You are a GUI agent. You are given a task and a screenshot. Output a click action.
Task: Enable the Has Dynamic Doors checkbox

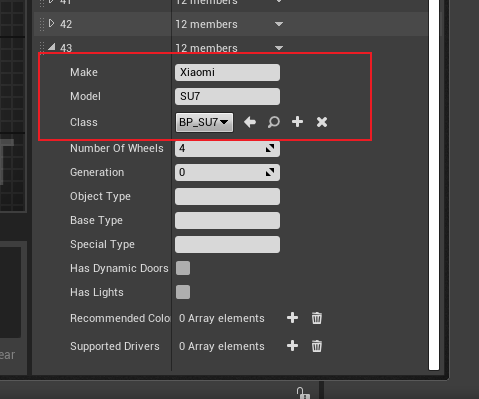pos(183,268)
